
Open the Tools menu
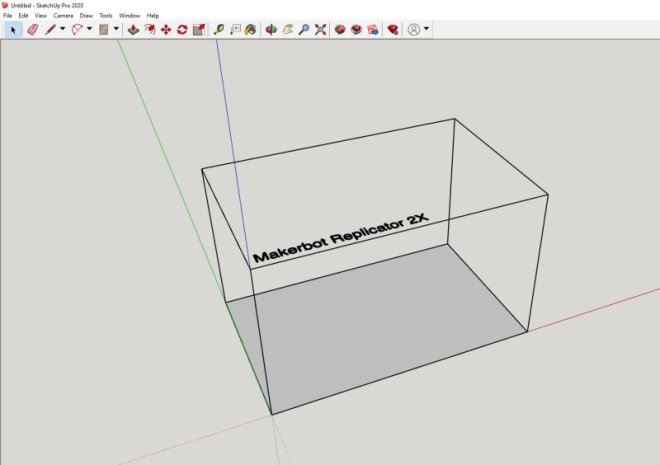(x=106, y=16)
